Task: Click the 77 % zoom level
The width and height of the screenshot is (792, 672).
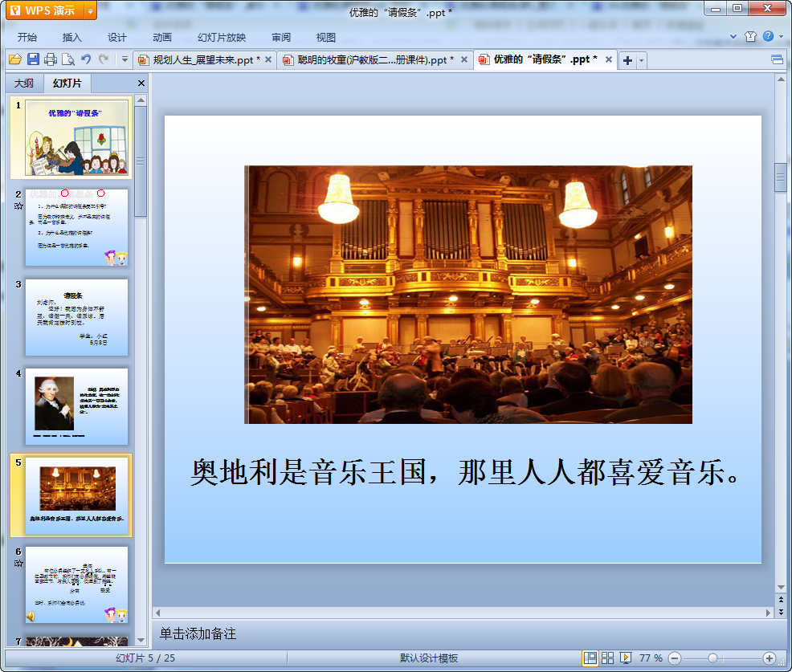Action: coord(651,658)
